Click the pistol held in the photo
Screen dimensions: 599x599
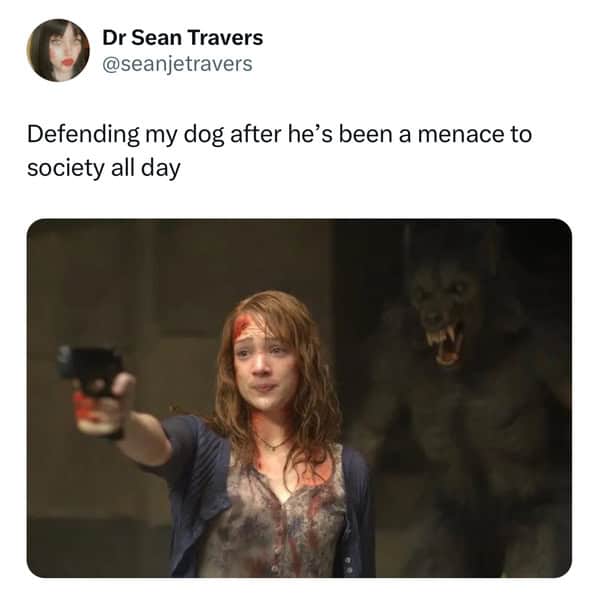(x=92, y=382)
